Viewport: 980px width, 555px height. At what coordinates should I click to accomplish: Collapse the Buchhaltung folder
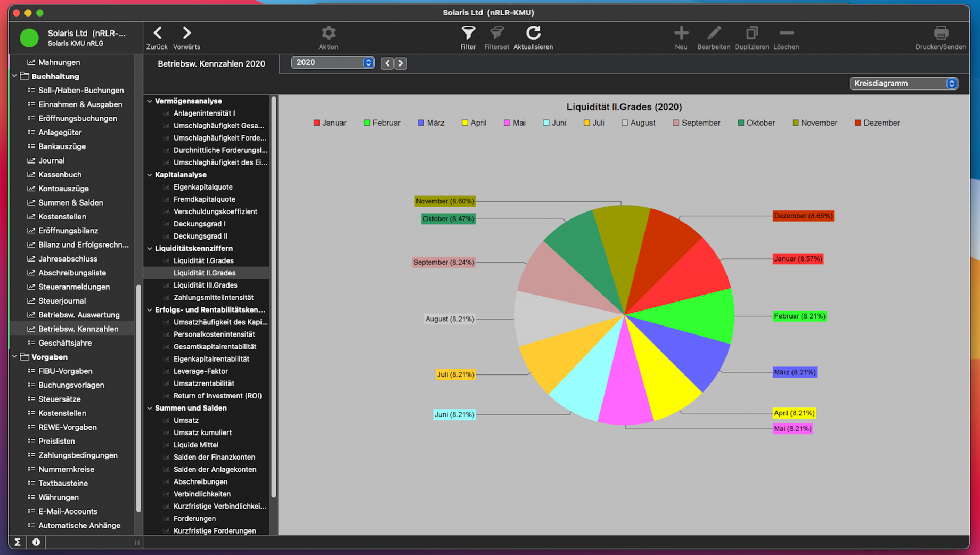pos(14,76)
